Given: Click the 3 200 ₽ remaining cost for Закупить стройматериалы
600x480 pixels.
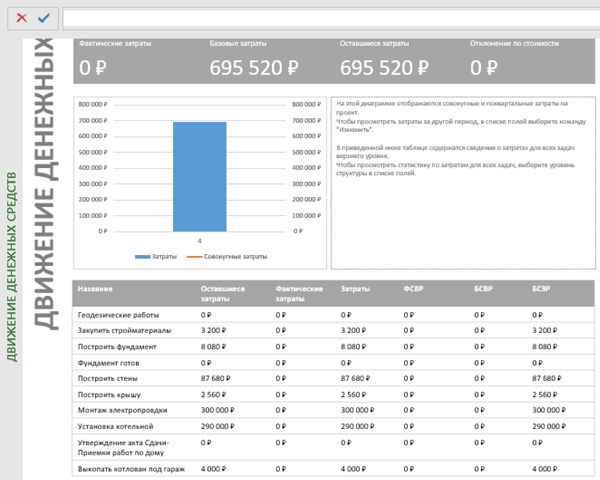Looking at the screenshot, I should (214, 330).
